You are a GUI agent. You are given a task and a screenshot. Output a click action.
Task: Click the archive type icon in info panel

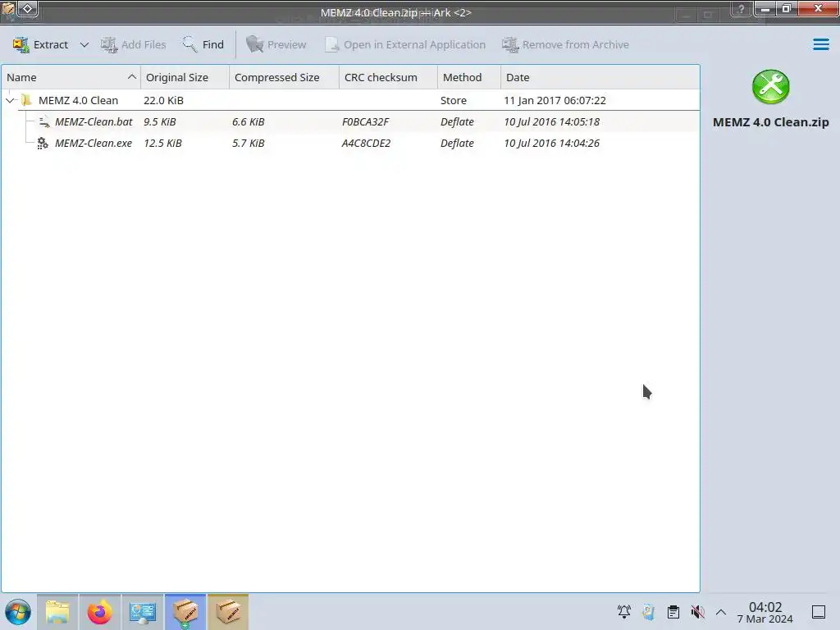(x=770, y=87)
